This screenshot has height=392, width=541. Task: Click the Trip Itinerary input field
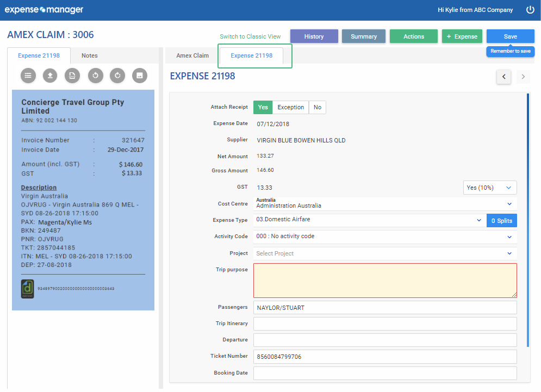[385, 323]
